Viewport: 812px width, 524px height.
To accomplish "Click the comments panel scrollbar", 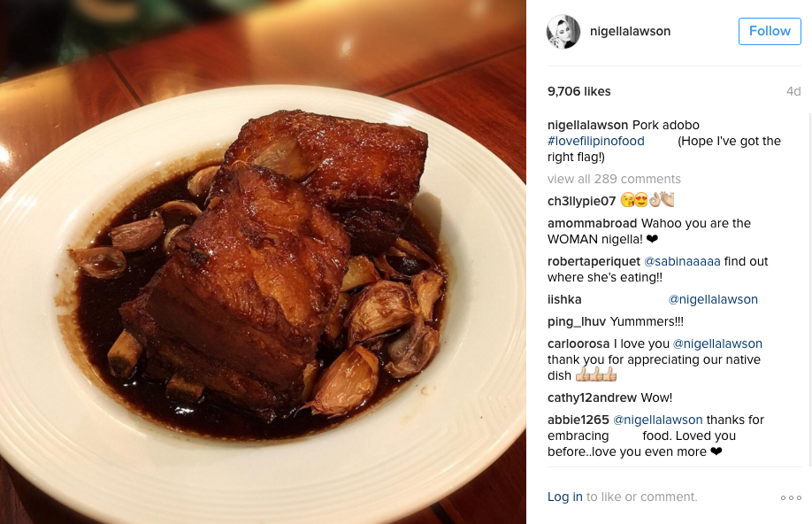I will click(809, 290).
